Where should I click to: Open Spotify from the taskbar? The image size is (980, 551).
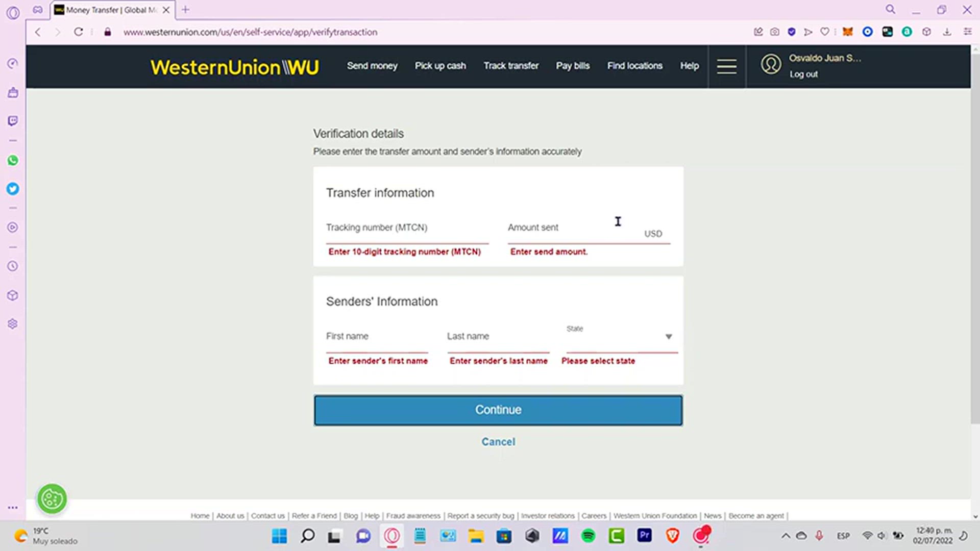588,536
